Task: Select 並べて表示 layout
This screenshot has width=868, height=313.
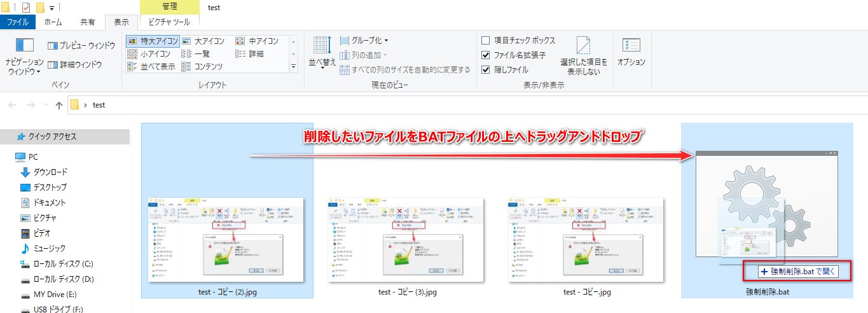Action: click(151, 66)
